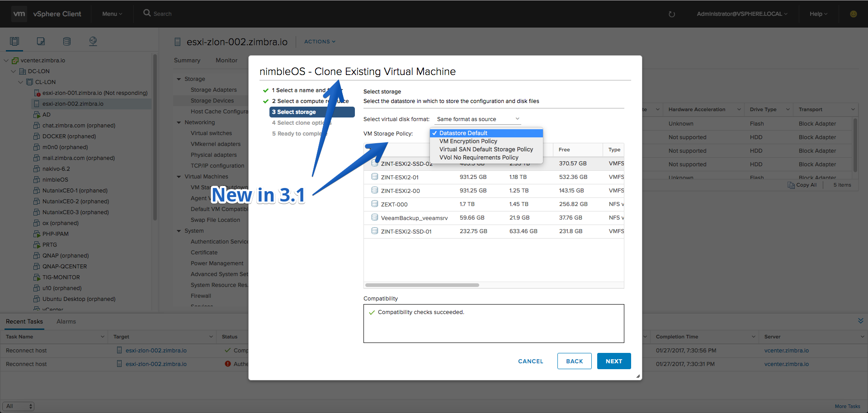Open the More Tasks link

[848, 406]
